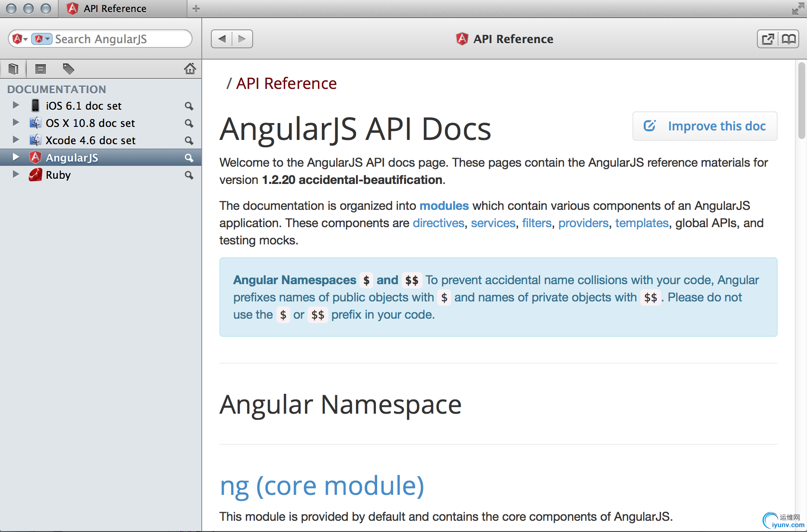Click the forward navigation arrow
Viewport: 807px width, 532px height.
pos(242,39)
